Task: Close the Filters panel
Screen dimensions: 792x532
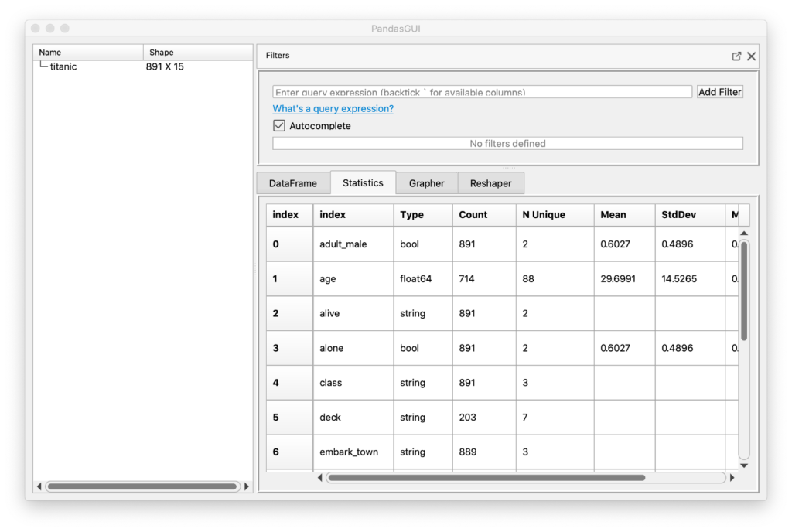Action: (x=752, y=56)
